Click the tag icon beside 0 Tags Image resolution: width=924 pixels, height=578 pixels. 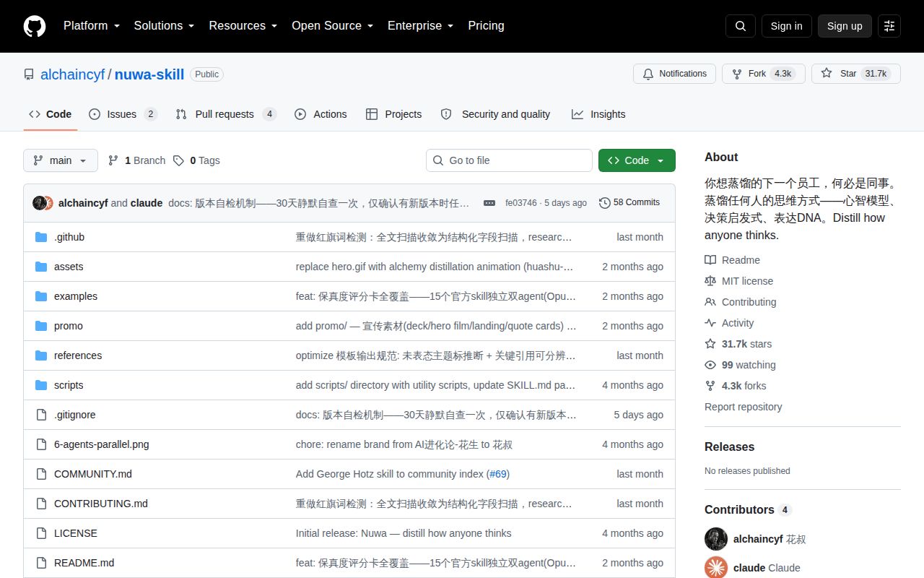point(178,160)
